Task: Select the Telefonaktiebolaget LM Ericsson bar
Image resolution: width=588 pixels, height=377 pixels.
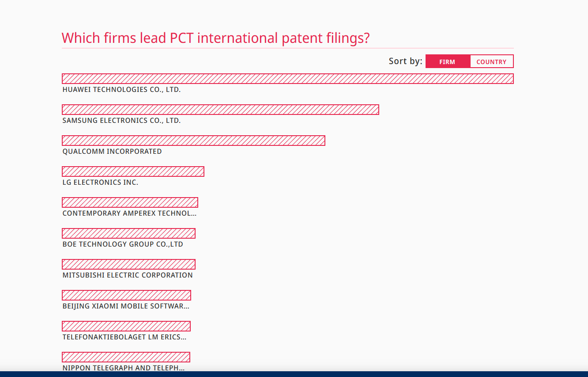Action: coord(126,326)
